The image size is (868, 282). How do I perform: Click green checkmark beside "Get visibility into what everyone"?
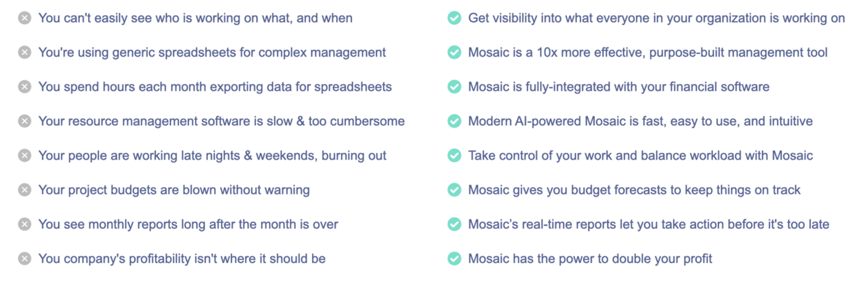click(x=454, y=18)
